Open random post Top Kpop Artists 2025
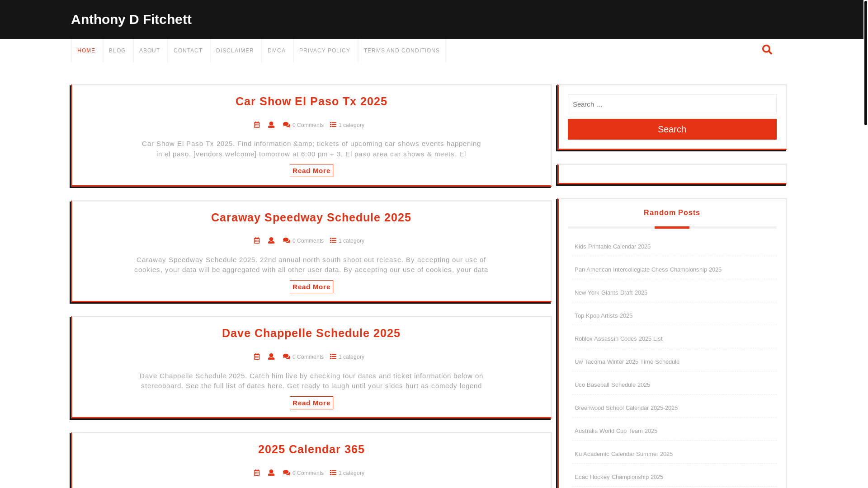 [604, 316]
